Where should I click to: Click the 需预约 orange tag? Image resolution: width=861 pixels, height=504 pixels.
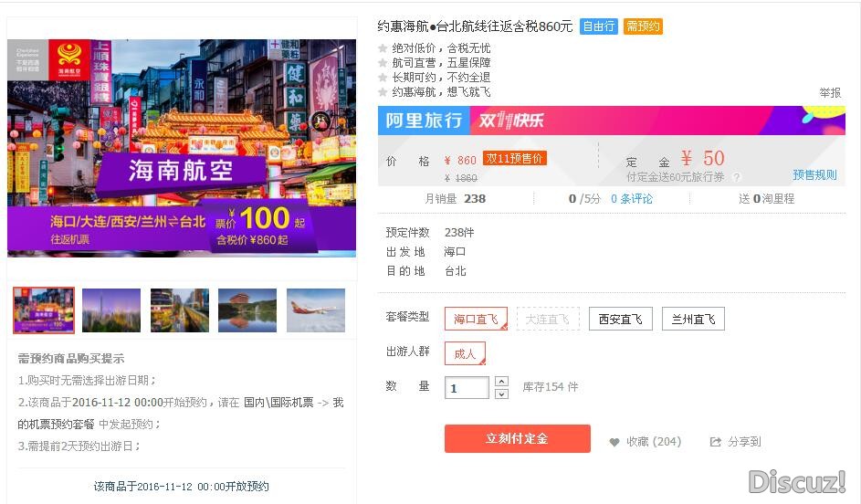point(643,26)
